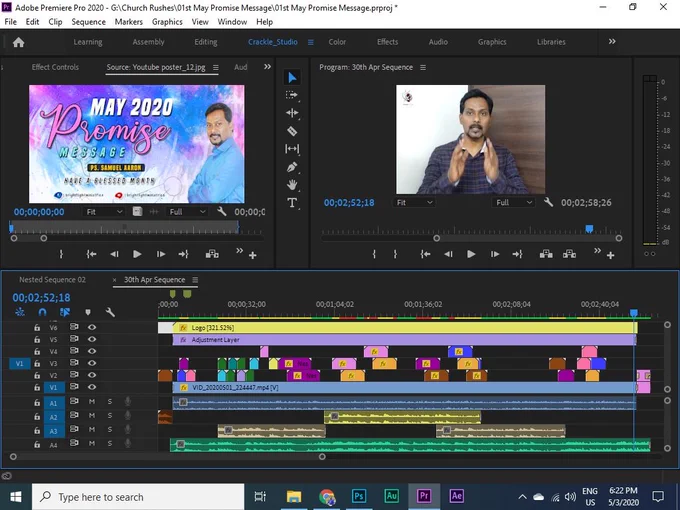Viewport: 680px width, 510px height.
Task: Toggle visibility of track V3
Action: point(92,363)
